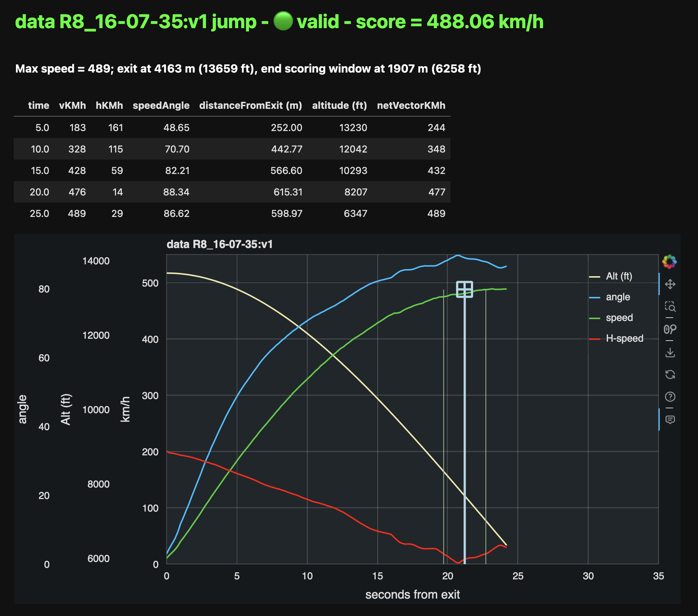Viewport: 698px width, 616px height.
Task: Click the vKMh column header
Action: pyautogui.click(x=73, y=106)
